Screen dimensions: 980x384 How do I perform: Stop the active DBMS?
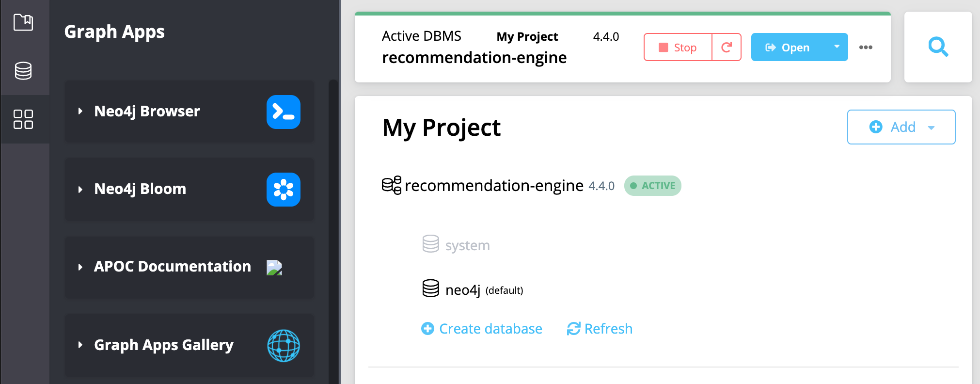[678, 47]
